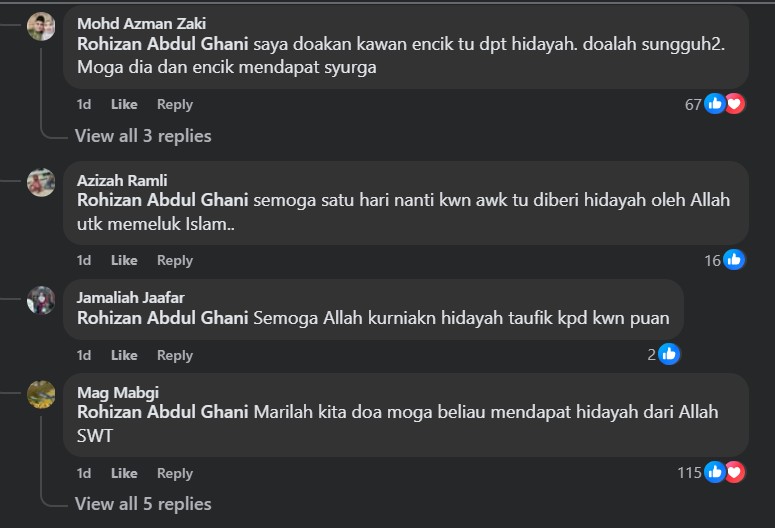Open Mohd Azman Zaki's profile picture
The image size is (775, 528).
(40, 27)
